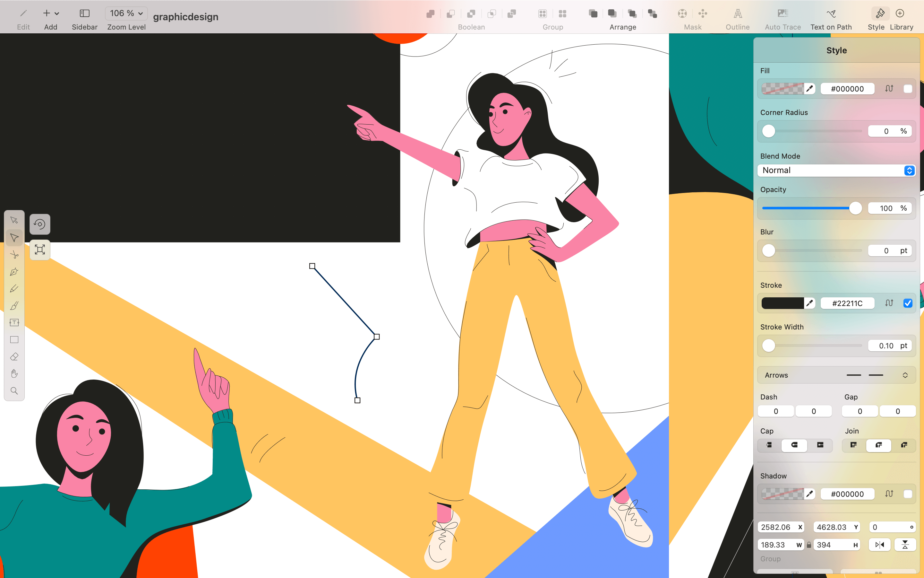Image resolution: width=924 pixels, height=578 pixels.
Task: Click the Stroke Width slider handle
Action: pos(769,346)
